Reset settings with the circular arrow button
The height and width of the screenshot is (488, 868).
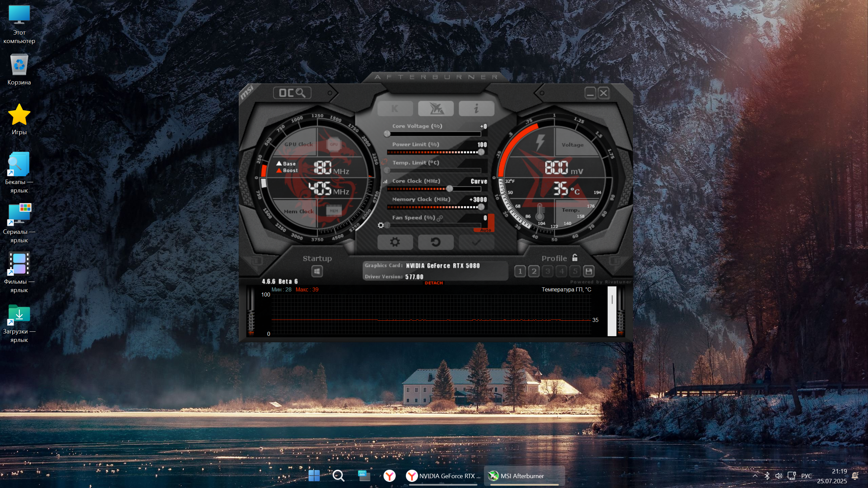[x=436, y=242]
